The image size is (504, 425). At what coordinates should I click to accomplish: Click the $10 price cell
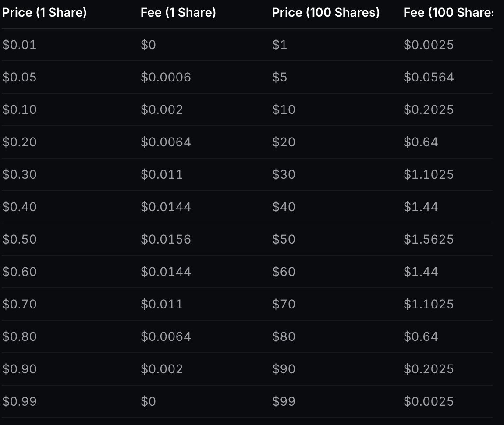point(284,110)
